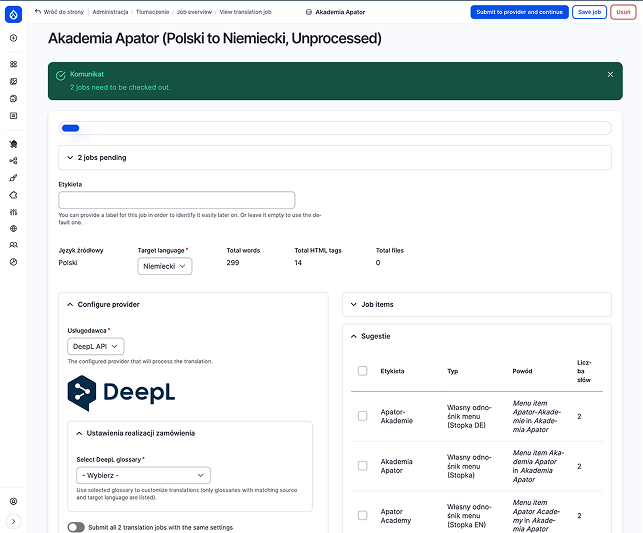This screenshot has height=533, width=643.
Task: Open the Configuration sliders icon in sidebar
Action: click(14, 212)
